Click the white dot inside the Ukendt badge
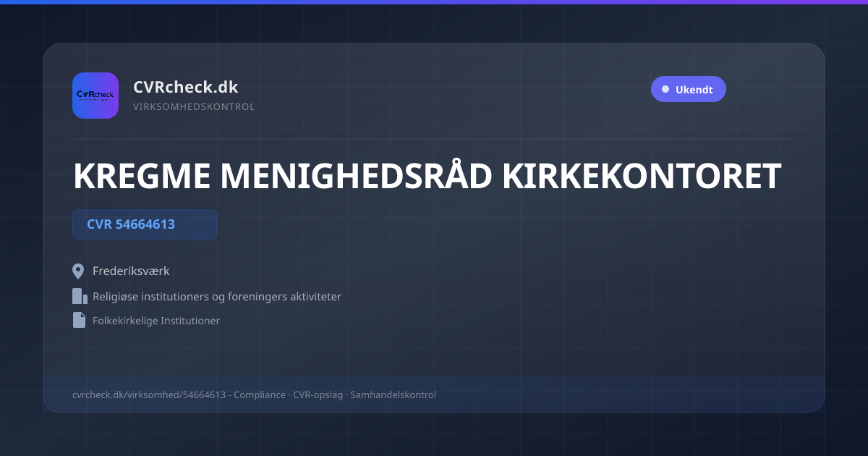 (665, 90)
